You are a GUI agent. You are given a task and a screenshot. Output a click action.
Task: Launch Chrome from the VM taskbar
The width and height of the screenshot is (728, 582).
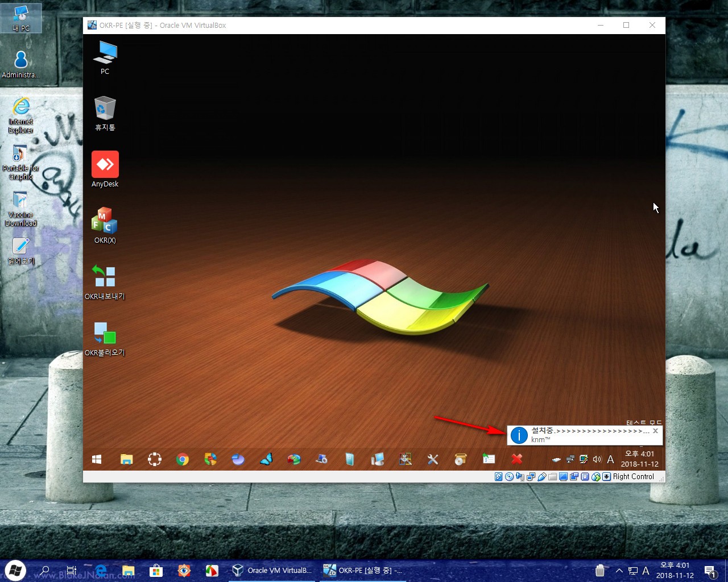(183, 459)
